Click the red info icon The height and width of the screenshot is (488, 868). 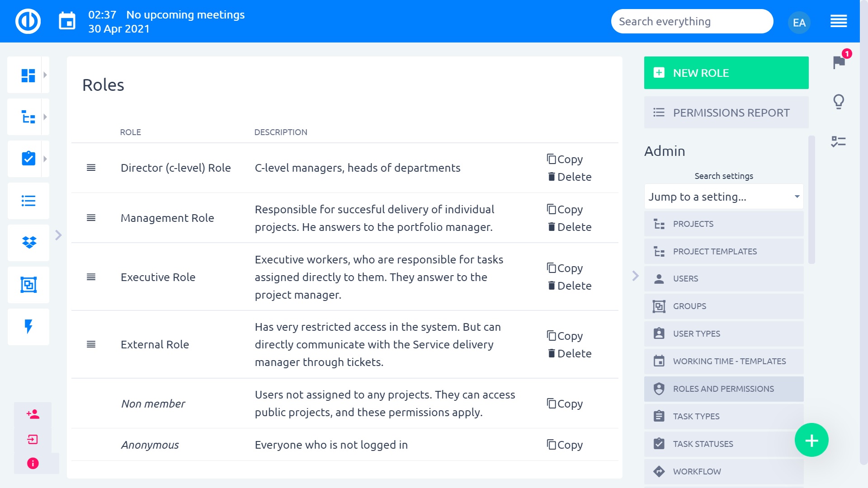tap(33, 463)
